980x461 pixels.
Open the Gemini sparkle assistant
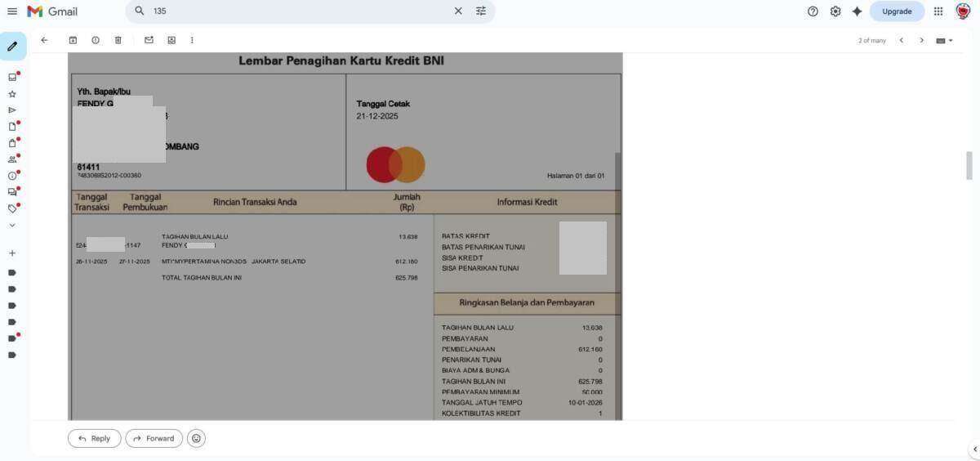pos(857,11)
